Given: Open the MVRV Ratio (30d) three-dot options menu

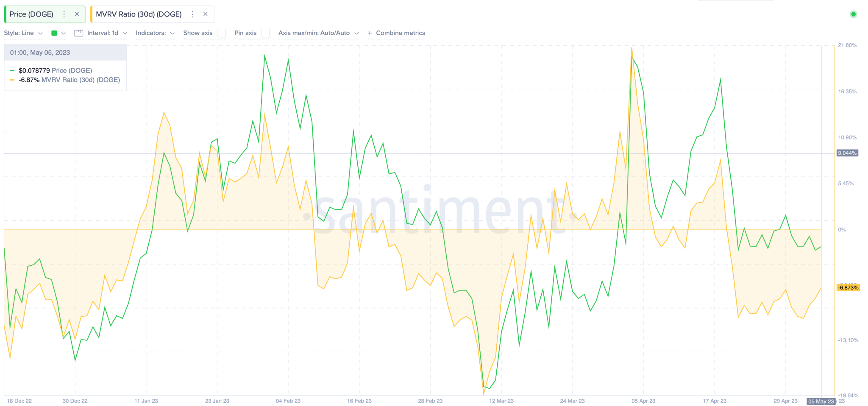Looking at the screenshot, I should click(193, 14).
